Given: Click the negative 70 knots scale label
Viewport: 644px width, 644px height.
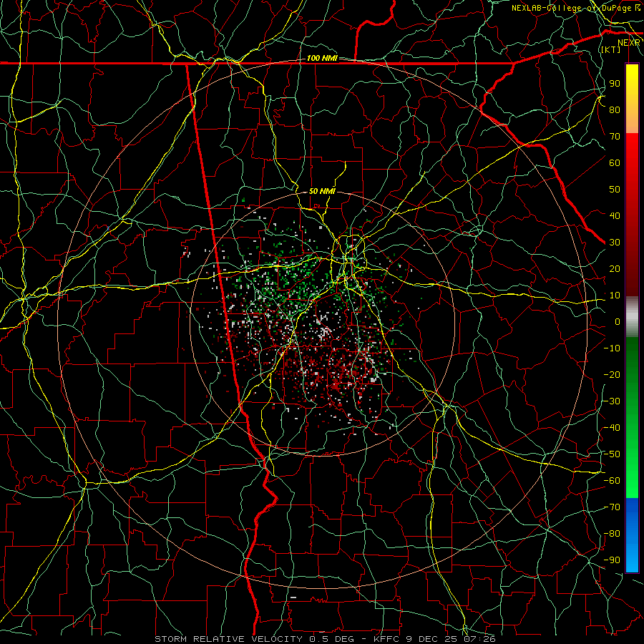Looking at the screenshot, I should coord(612,507).
